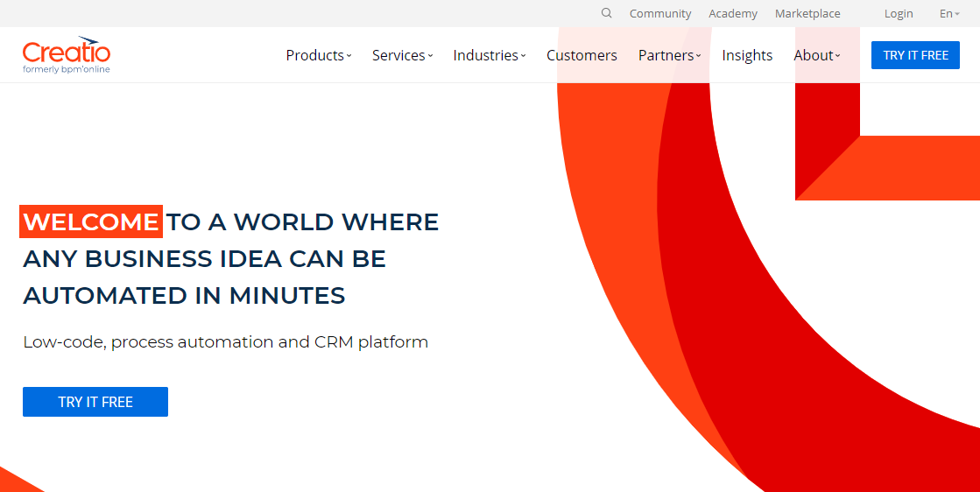The width and height of the screenshot is (980, 492).
Task: Open the Community link
Action: 660,14
